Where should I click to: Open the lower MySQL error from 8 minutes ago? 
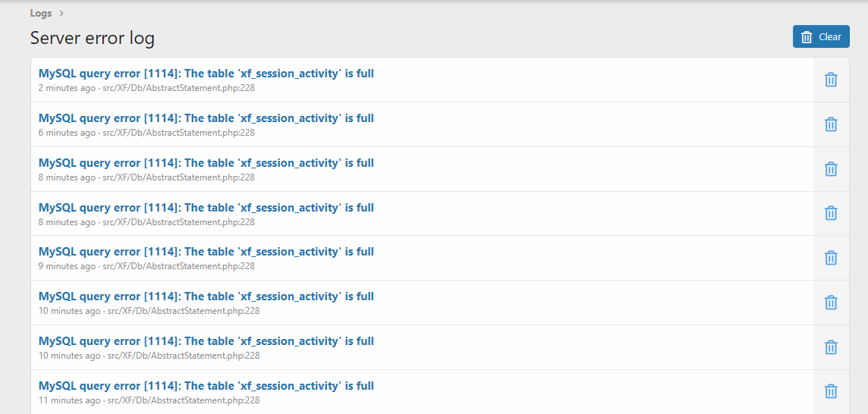(206, 208)
